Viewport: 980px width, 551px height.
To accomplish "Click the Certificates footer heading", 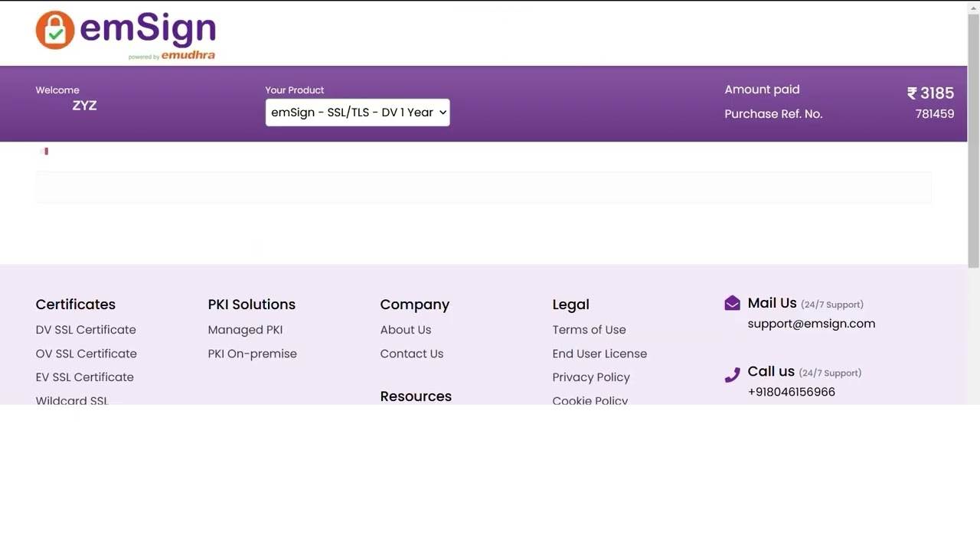I will tap(76, 305).
